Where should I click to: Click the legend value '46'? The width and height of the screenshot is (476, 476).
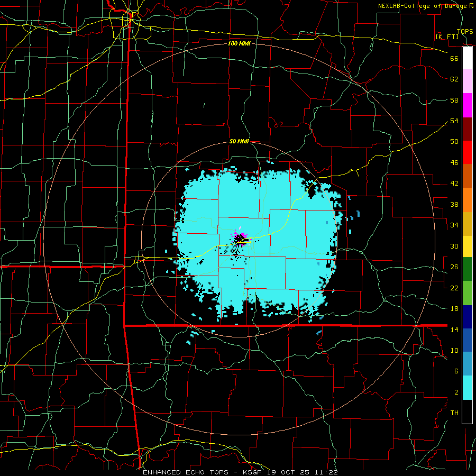[454, 162]
